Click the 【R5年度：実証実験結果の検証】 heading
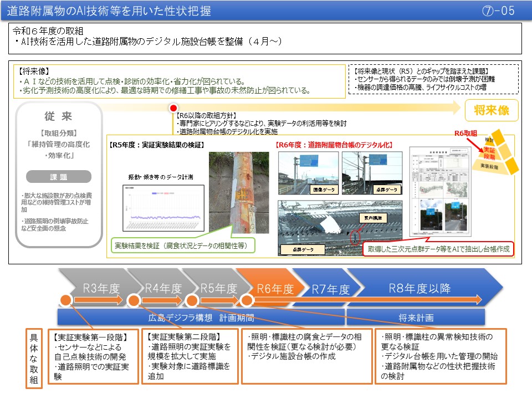532x399 pixels. pos(157,145)
